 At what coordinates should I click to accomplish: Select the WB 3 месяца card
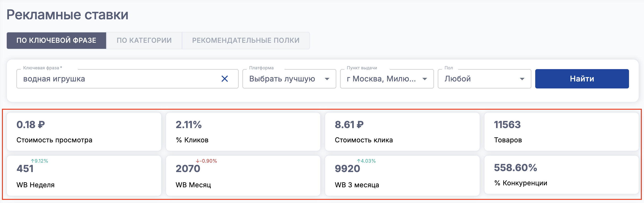402,176
